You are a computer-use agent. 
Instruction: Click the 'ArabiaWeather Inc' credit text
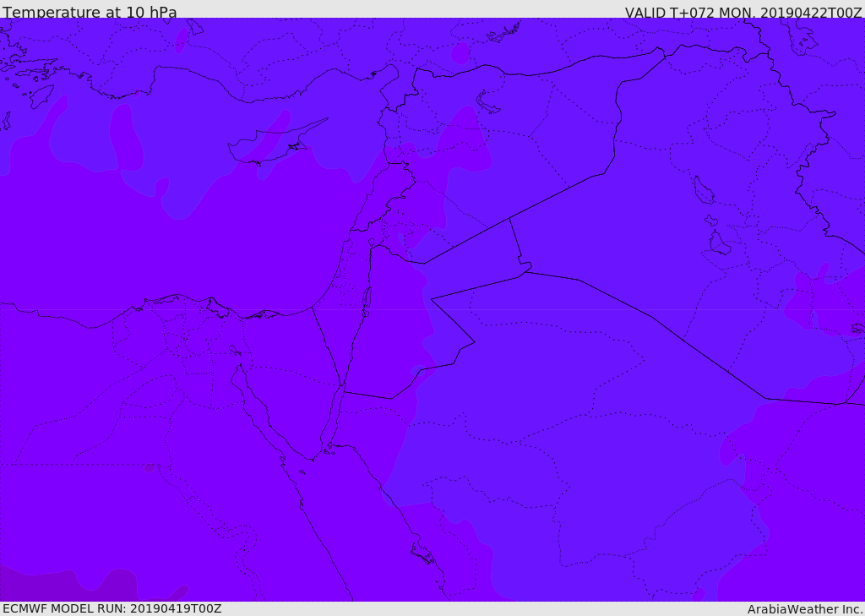tap(804, 609)
